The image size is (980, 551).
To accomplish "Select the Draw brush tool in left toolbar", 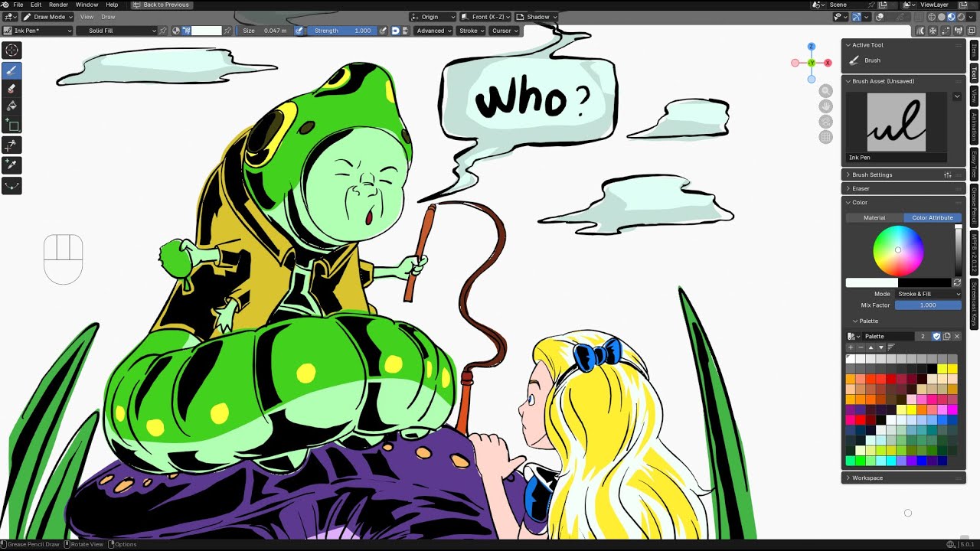I will tap(12, 70).
